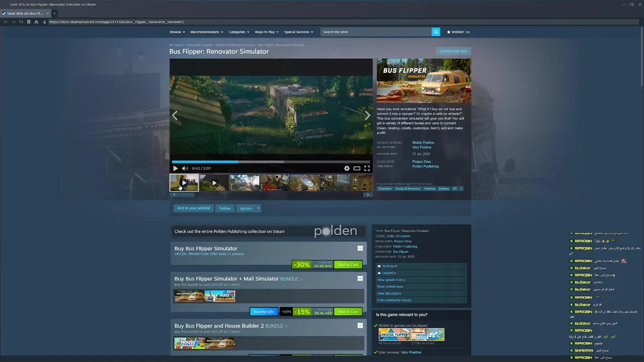Add Mall Simulator bundle to cart
The width and height of the screenshot is (644, 362).
click(x=348, y=312)
